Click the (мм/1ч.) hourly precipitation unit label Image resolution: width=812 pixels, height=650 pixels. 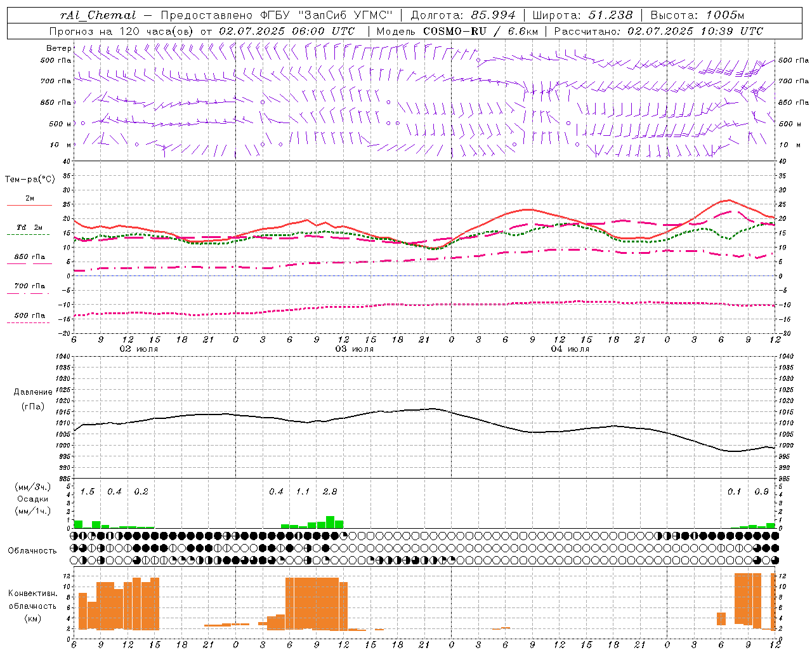coord(32,511)
